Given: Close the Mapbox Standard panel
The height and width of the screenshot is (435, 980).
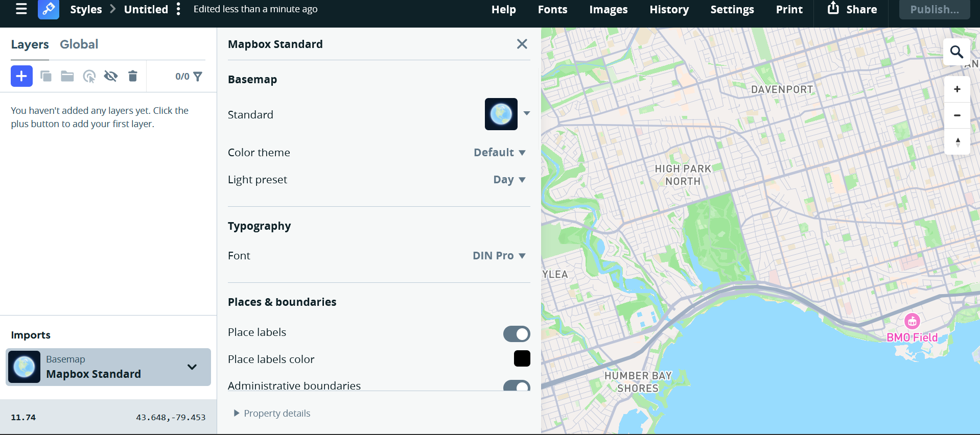Looking at the screenshot, I should [522, 44].
